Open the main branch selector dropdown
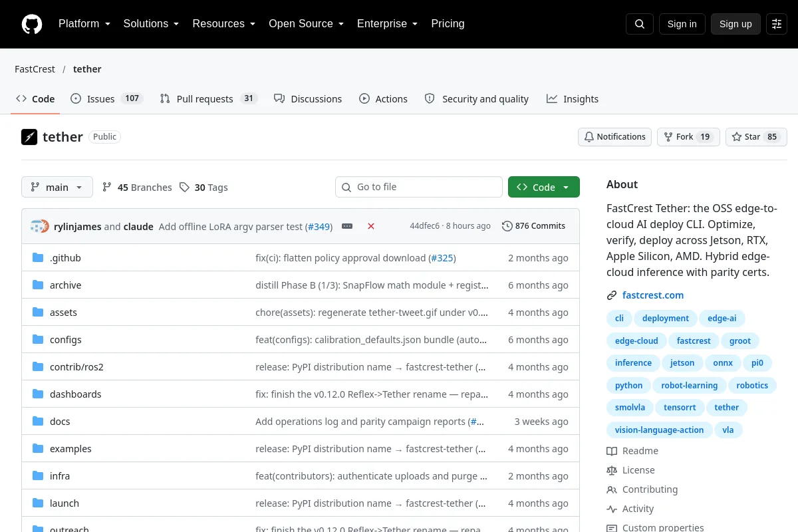The width and height of the screenshot is (798, 532). click(57, 188)
